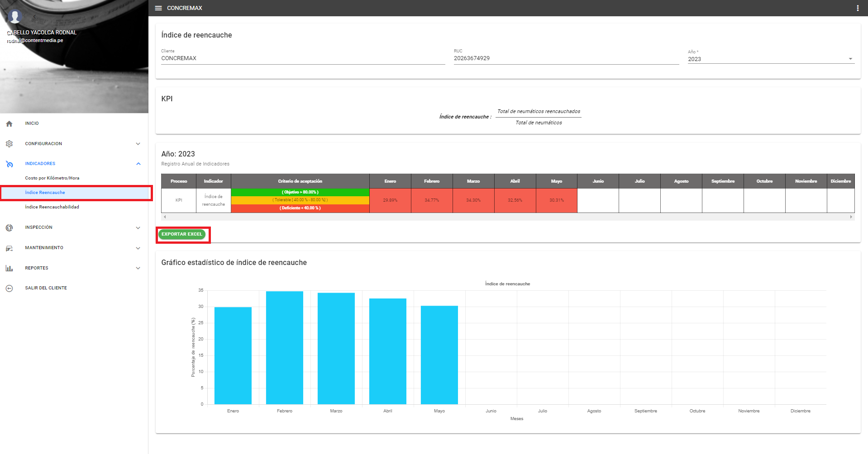Click the Inicio home icon
The width and height of the screenshot is (868, 454).
pyautogui.click(x=9, y=123)
